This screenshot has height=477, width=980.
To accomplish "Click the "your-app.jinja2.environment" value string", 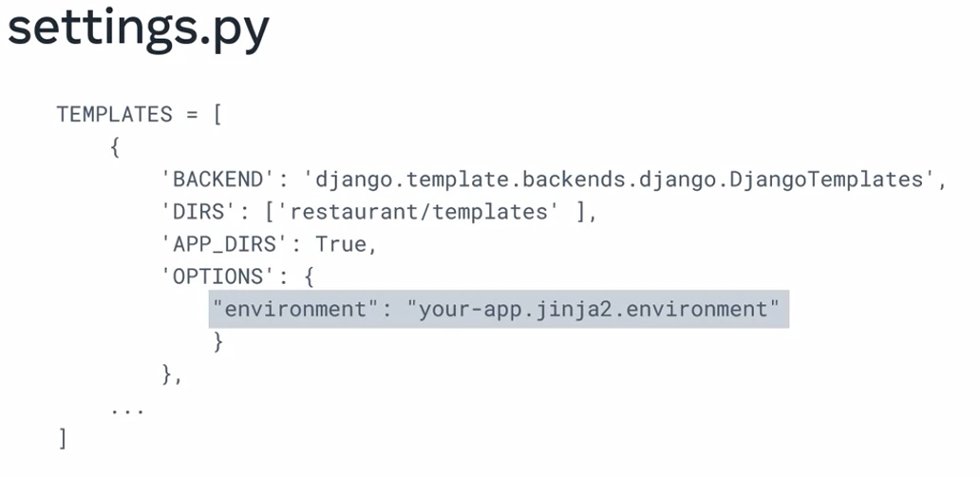I will click(598, 310).
